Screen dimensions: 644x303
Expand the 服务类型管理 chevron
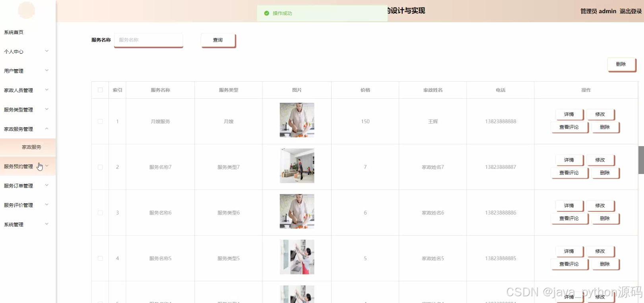coord(47,109)
